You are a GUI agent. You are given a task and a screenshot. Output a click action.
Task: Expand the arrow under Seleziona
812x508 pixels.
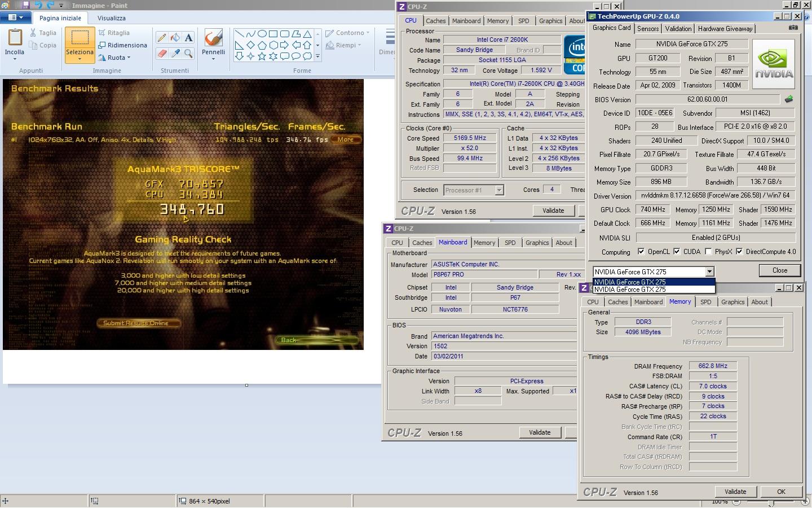pos(80,59)
